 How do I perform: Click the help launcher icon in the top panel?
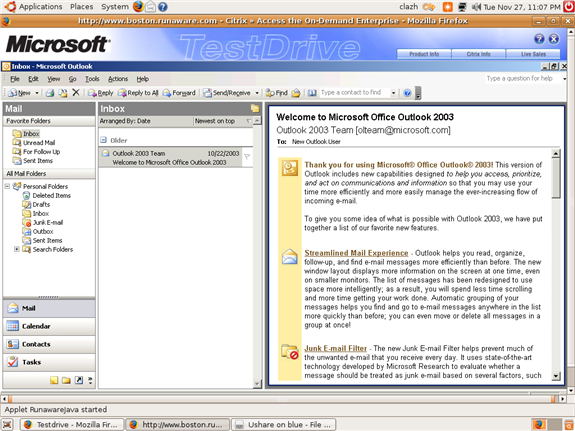click(x=163, y=7)
